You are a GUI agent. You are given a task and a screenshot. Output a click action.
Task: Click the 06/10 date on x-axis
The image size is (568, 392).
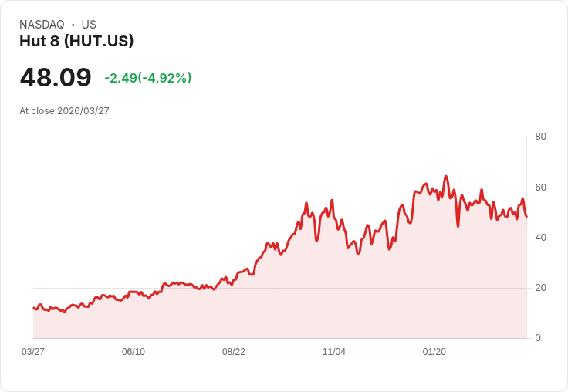click(x=134, y=352)
